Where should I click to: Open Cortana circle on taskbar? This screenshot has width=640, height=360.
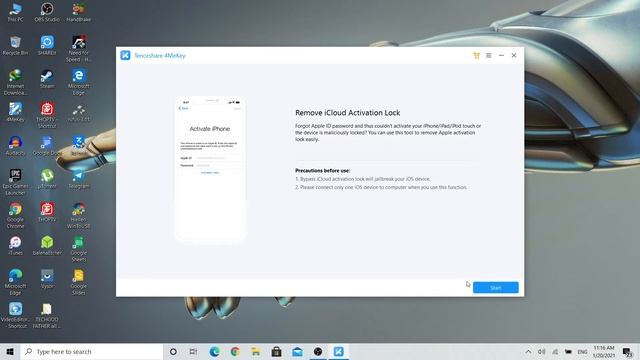(x=173, y=351)
